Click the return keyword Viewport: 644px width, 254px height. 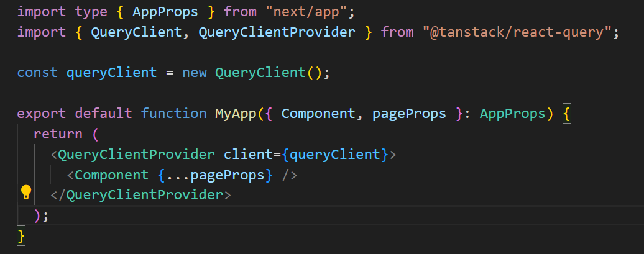tap(58, 134)
